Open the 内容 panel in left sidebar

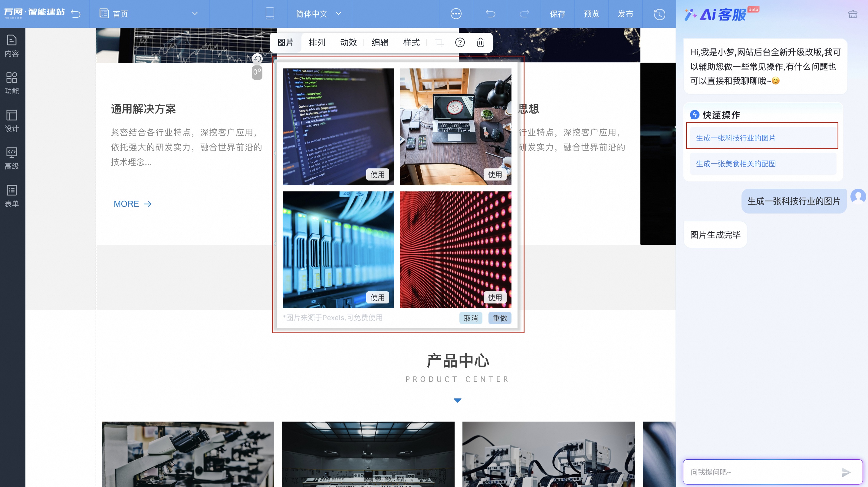[12, 45]
